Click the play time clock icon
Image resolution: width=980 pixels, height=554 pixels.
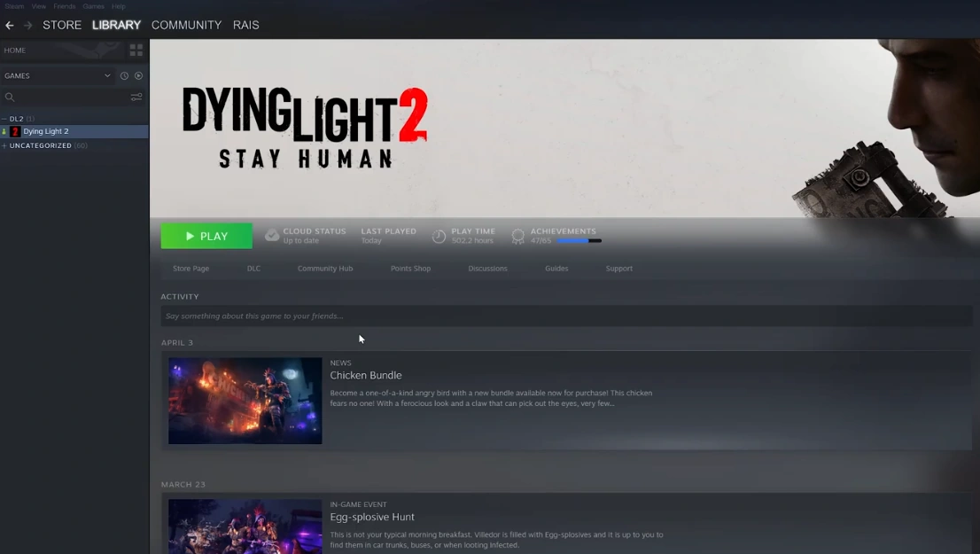pos(439,236)
